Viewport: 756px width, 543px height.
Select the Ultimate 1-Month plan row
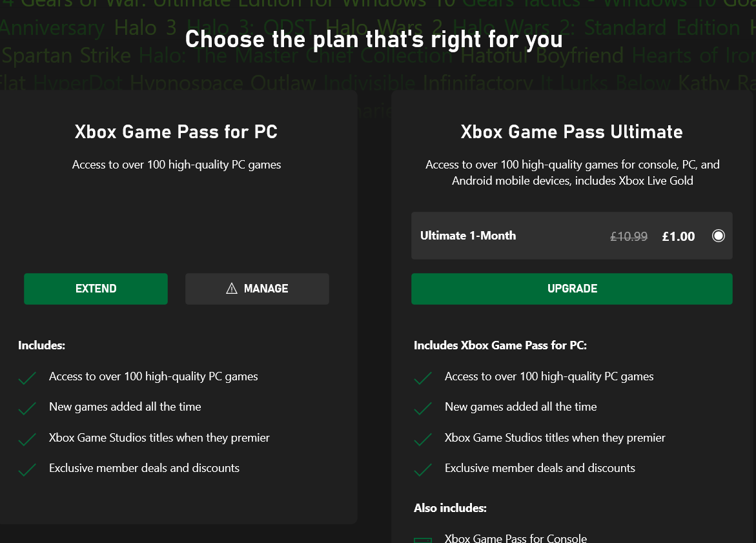(x=572, y=236)
